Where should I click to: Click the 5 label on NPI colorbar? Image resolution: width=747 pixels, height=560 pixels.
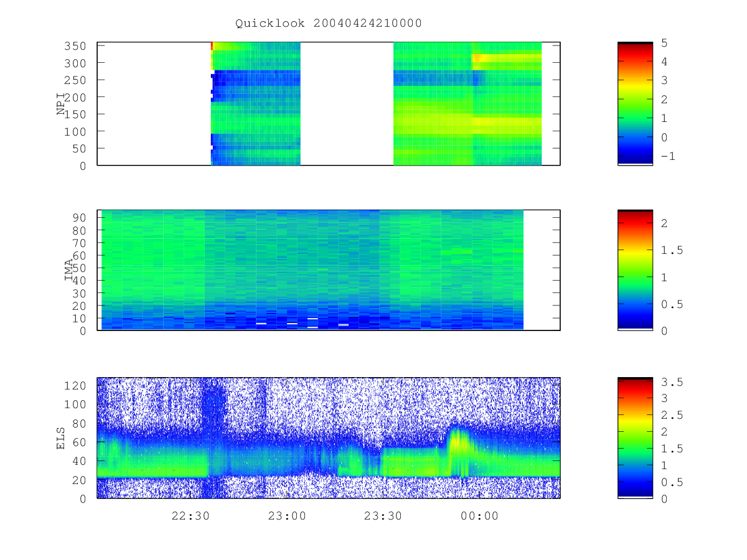[664, 43]
